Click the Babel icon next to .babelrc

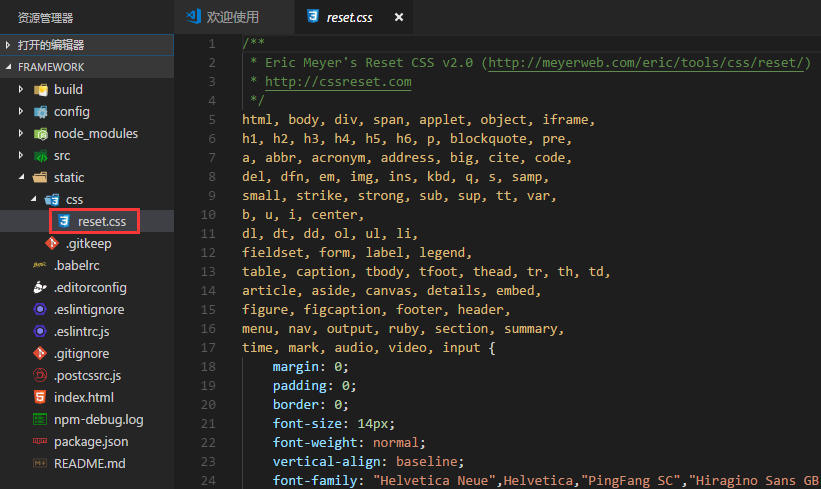point(40,265)
